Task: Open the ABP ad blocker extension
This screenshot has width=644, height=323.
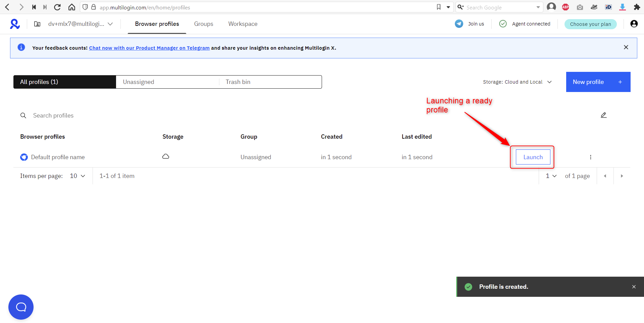Action: click(566, 7)
